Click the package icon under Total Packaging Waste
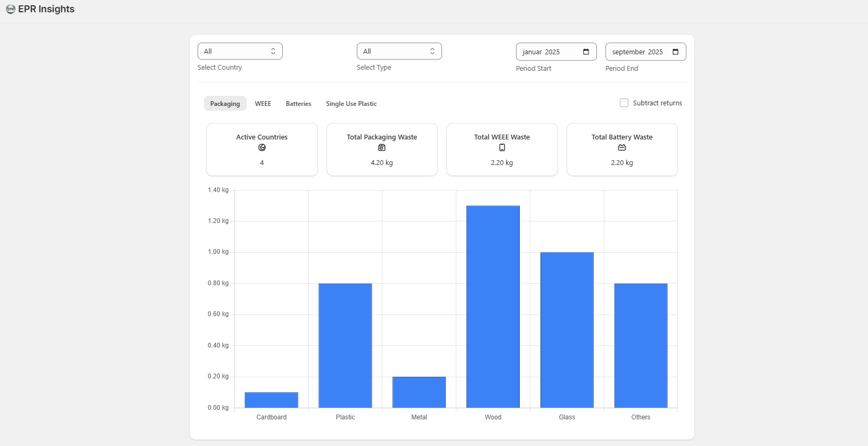868x446 pixels. (x=382, y=147)
